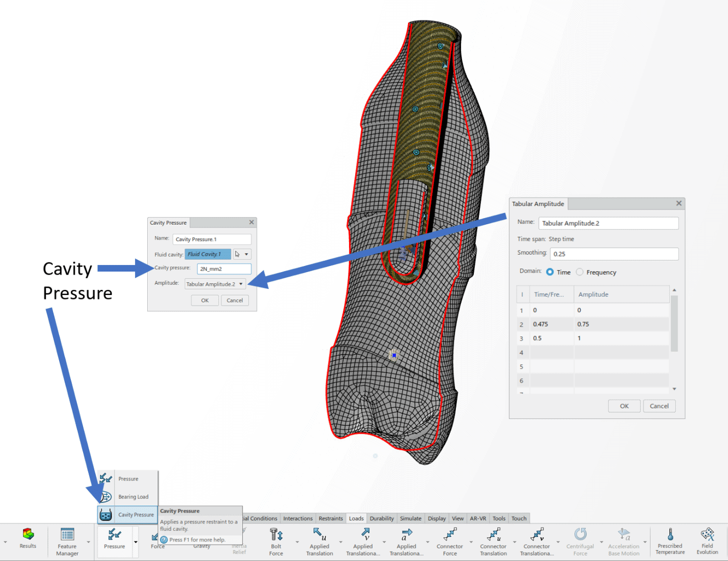
Task: Click the fluid cavity selection cursor icon
Action: [237, 254]
